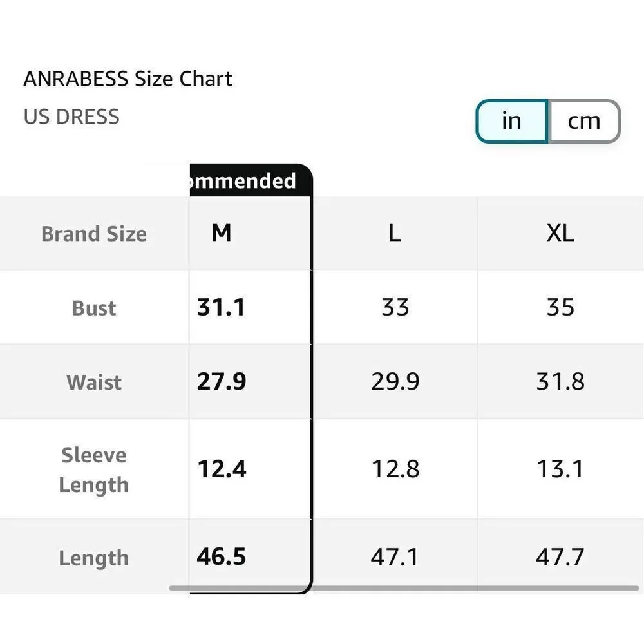Select the M brand size column header
This screenshot has width=644, height=644.
click(x=221, y=233)
